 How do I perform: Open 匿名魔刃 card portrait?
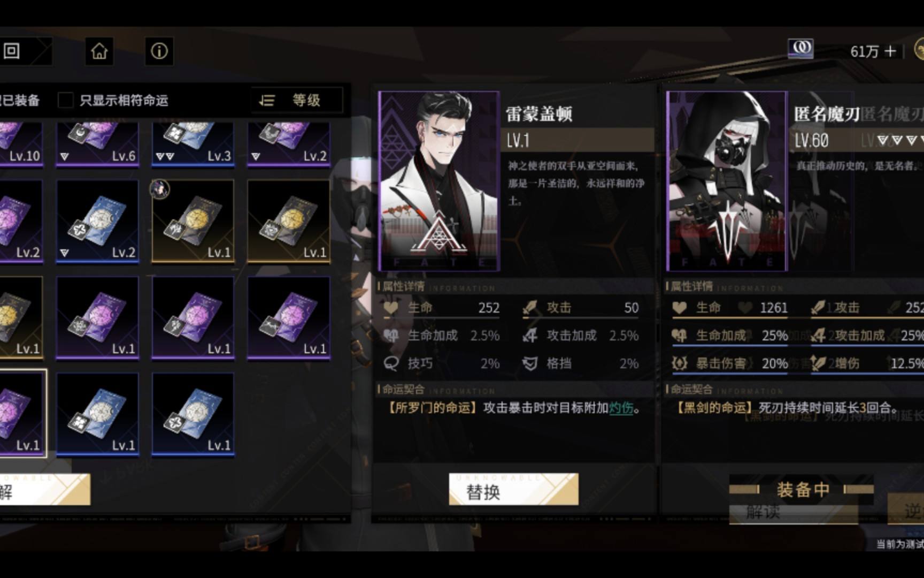coord(727,181)
